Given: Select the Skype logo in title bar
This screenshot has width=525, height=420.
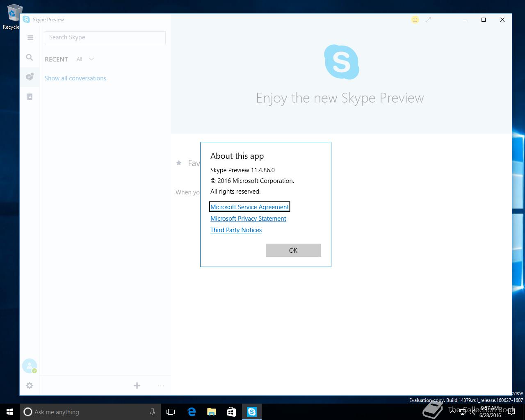Looking at the screenshot, I should click(x=26, y=19).
